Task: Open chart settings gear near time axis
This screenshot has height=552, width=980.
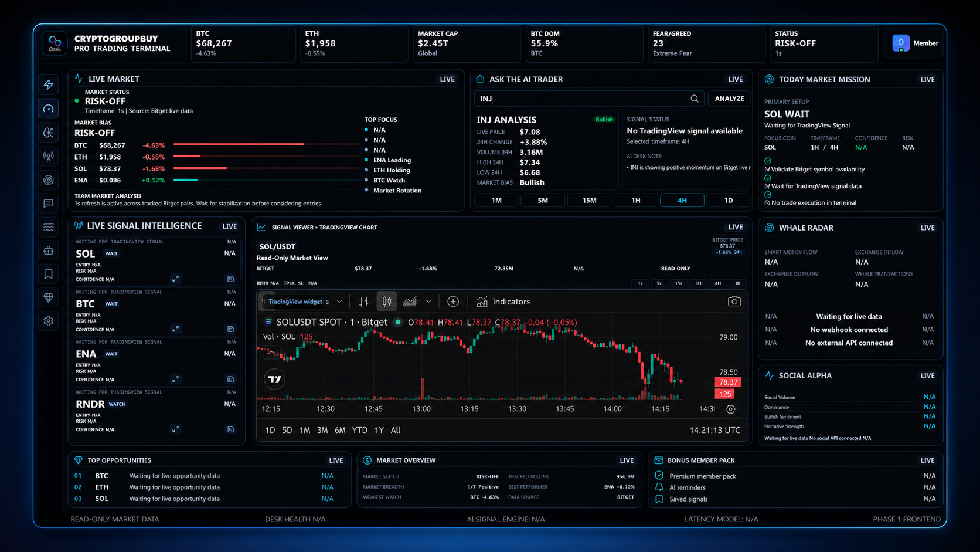Action: [x=730, y=409]
